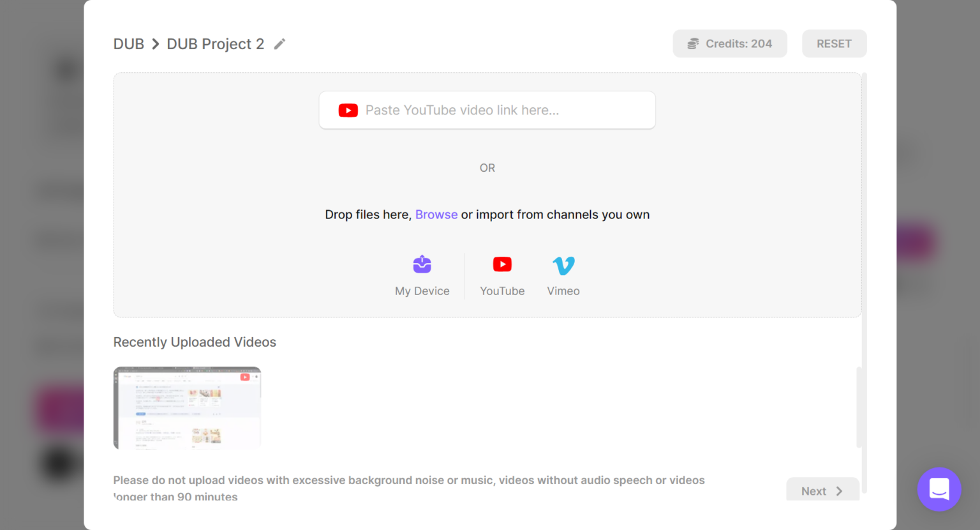Import from YouTube channel icon
Screen dimensions: 980x530
[502, 264]
